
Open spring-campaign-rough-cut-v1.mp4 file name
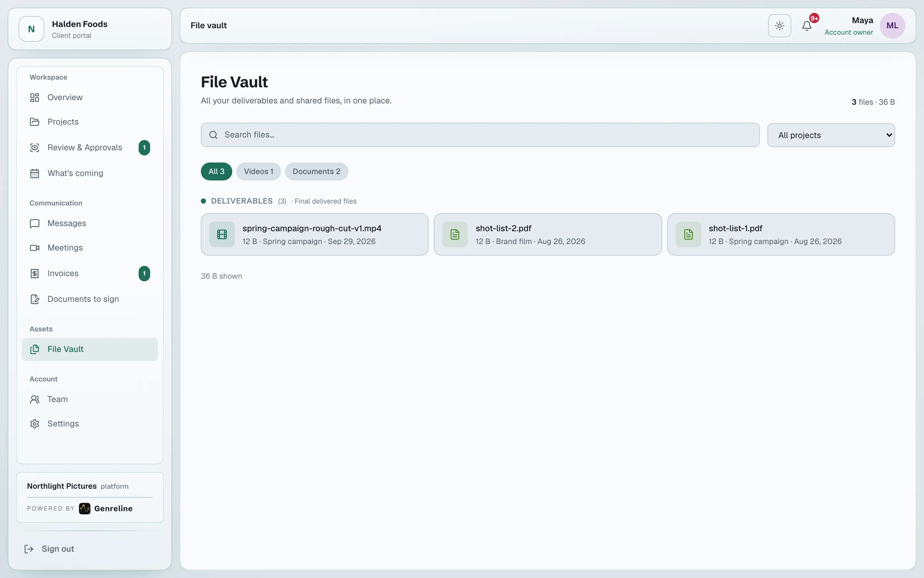[312, 228]
